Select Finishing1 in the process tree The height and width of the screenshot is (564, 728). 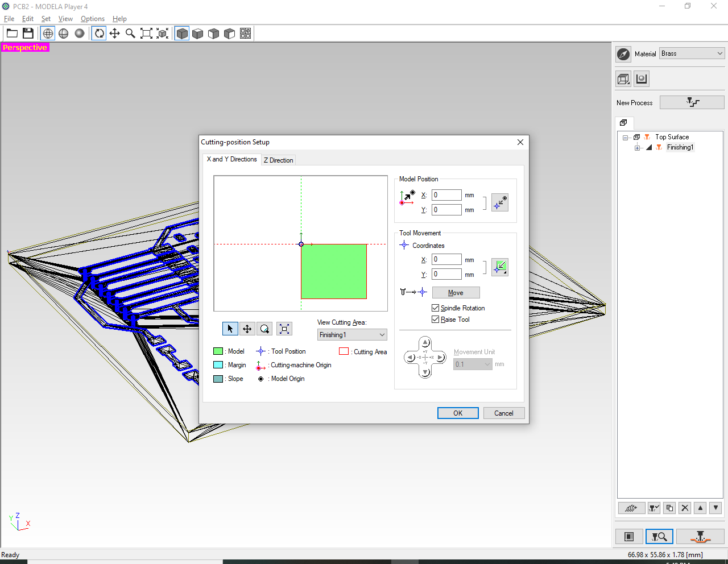point(680,147)
